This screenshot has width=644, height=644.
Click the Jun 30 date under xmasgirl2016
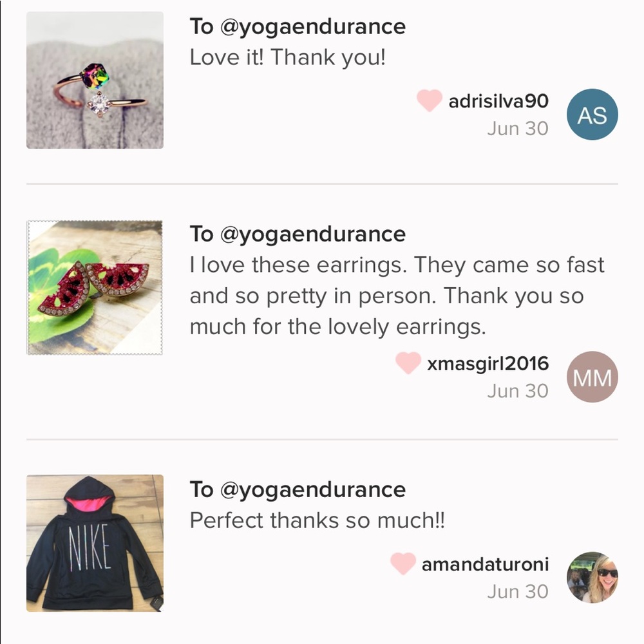click(517, 391)
